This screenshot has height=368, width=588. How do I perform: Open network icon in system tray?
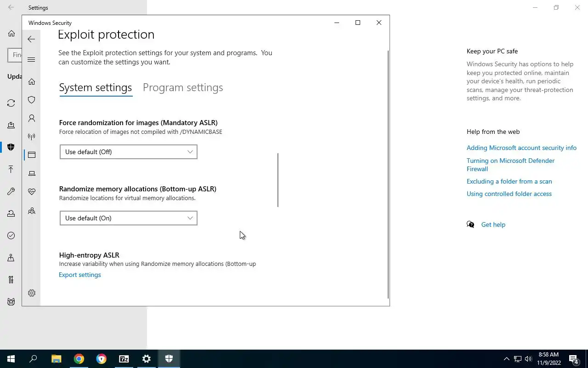tap(518, 359)
